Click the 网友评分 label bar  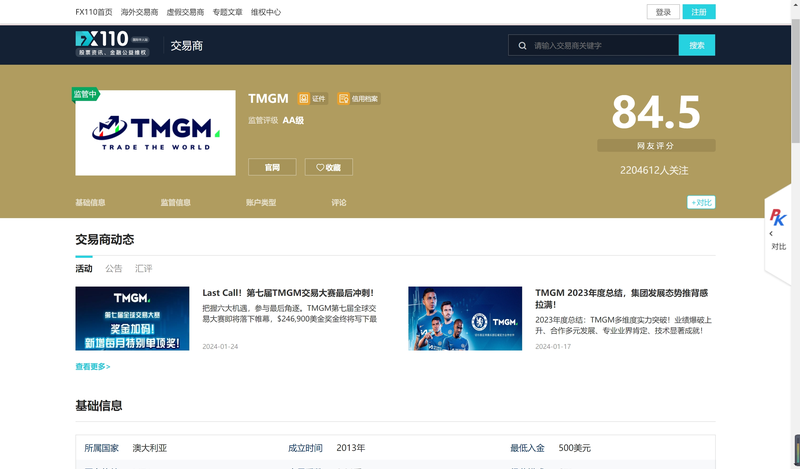coord(656,146)
